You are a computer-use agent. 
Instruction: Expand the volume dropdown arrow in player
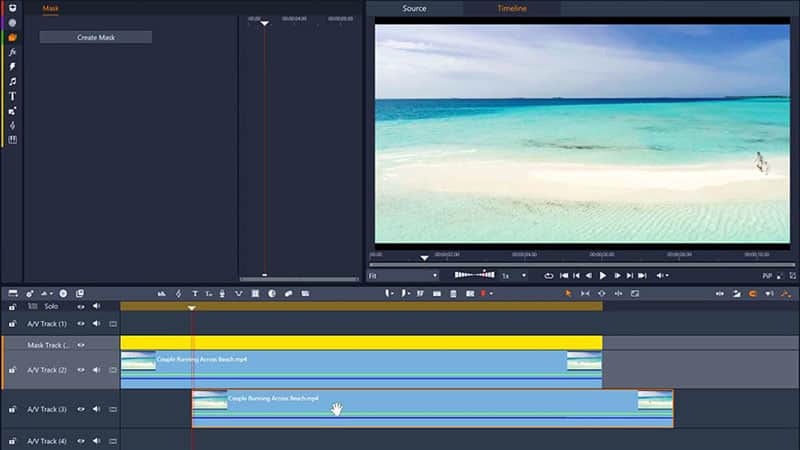(667, 275)
